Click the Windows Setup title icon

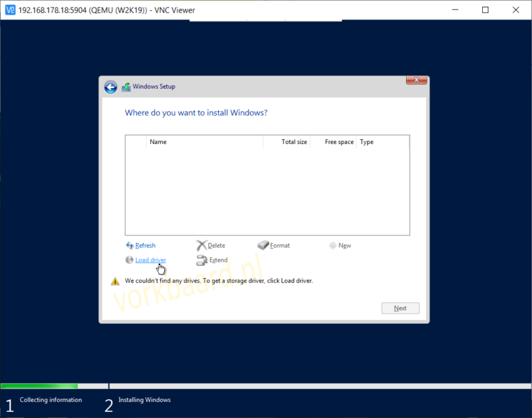coord(126,87)
